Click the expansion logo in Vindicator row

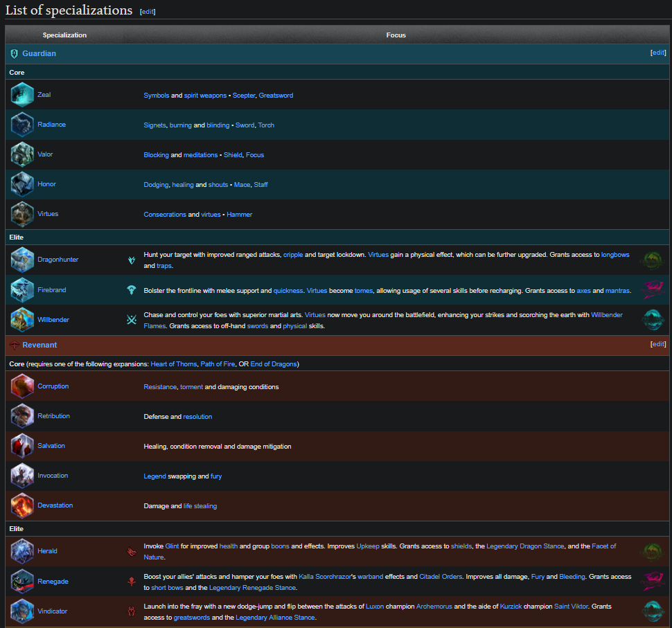pos(653,611)
